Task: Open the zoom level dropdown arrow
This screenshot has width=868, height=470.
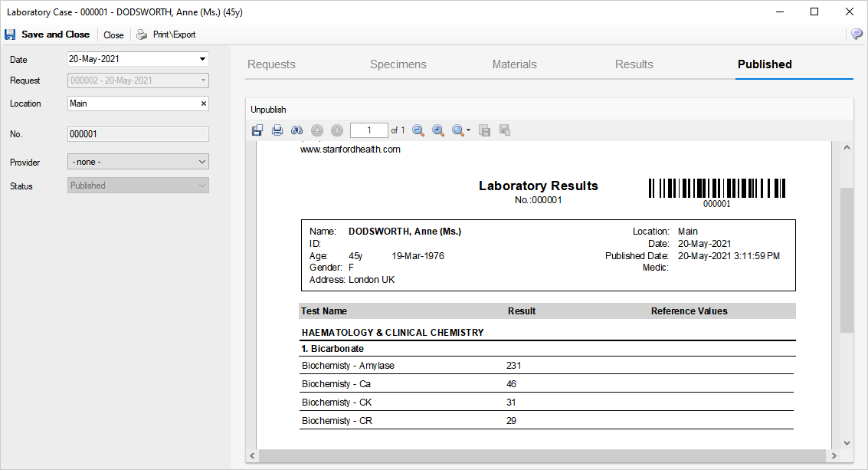Action: 468,130
